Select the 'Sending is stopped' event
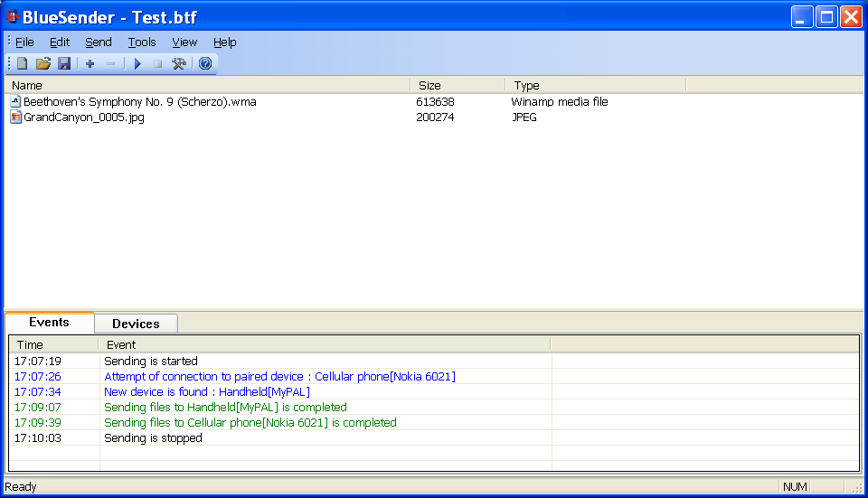 153,438
